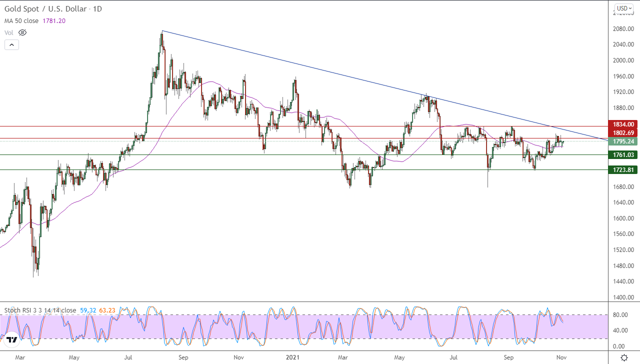Select the Stoch RSI indicator label
Screen dimensions: 640x364
(40, 310)
